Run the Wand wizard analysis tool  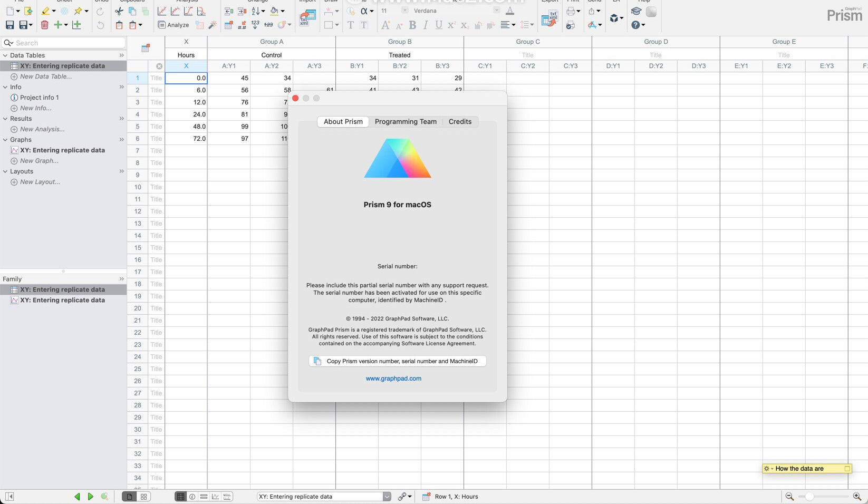(213, 24)
